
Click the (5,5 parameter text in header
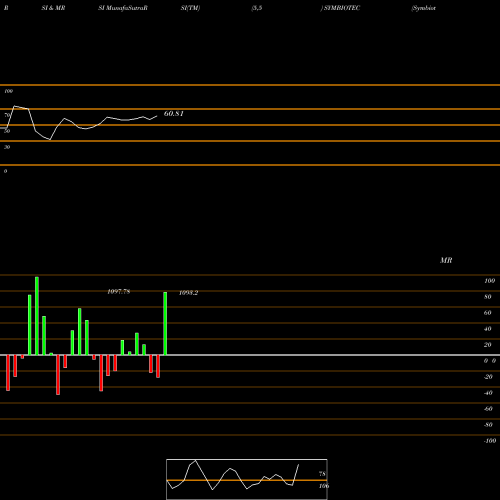(x=257, y=8)
